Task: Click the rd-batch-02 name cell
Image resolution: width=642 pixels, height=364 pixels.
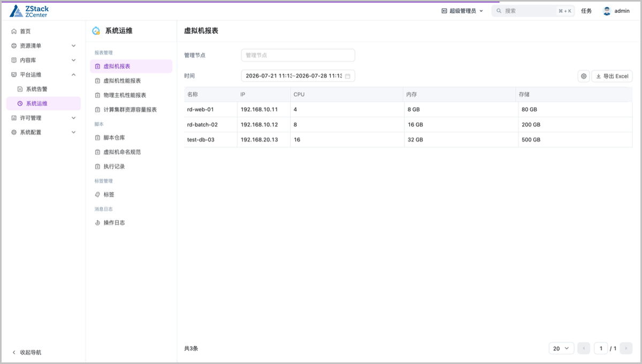Action: [211, 125]
